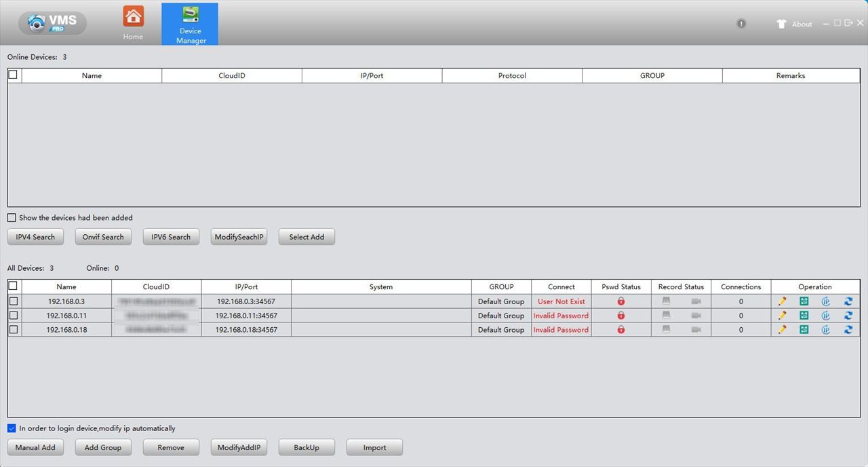Viewport: 868px width, 467px height.
Task: Open the About link
Action: point(802,24)
